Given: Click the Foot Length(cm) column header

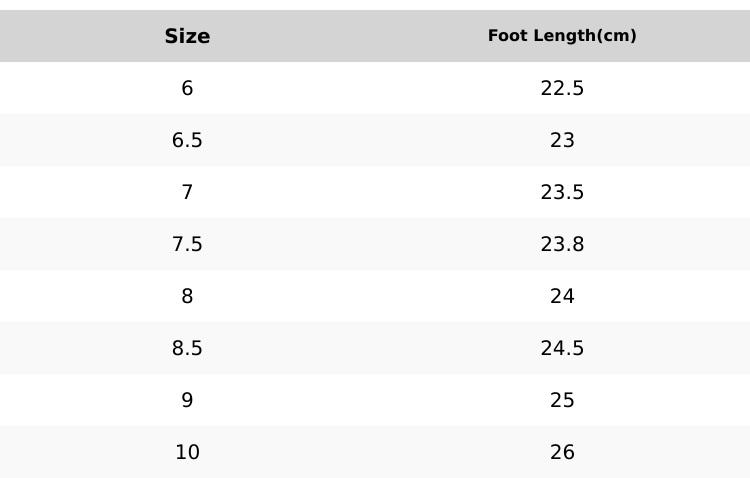Looking at the screenshot, I should tap(562, 36).
